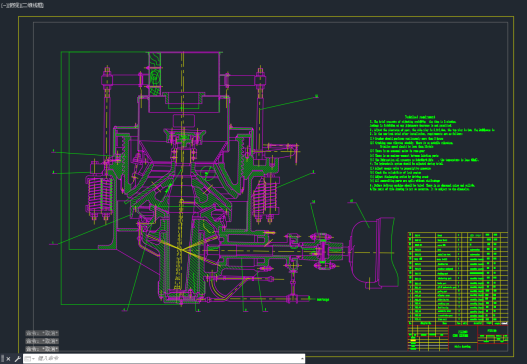Expand command history arrow at command line end
Image resolution: width=527 pixels, height=364 pixels.
pyautogui.click(x=302, y=359)
